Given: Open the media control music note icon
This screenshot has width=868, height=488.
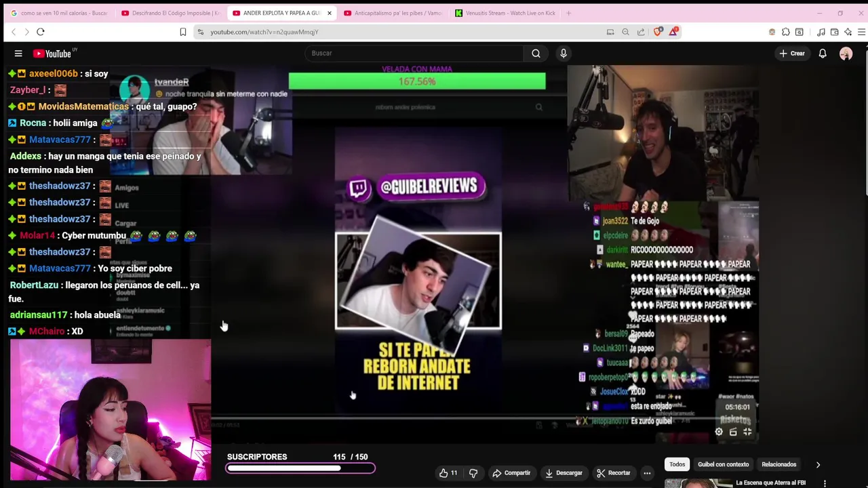Looking at the screenshot, I should tap(821, 32).
